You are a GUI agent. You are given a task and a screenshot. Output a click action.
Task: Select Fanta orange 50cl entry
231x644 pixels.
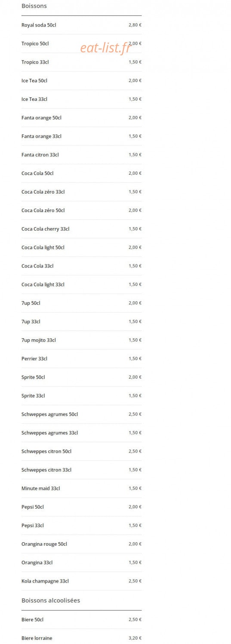coord(81,118)
